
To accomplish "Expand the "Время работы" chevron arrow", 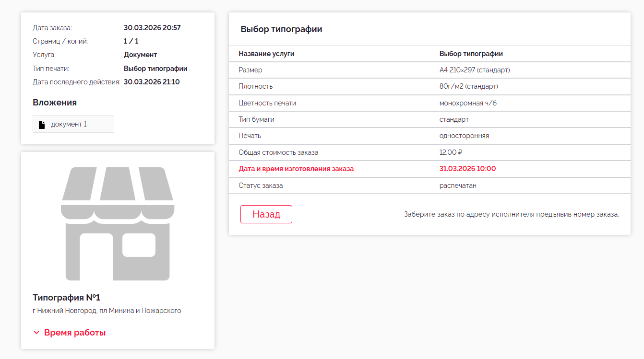I will click(36, 333).
